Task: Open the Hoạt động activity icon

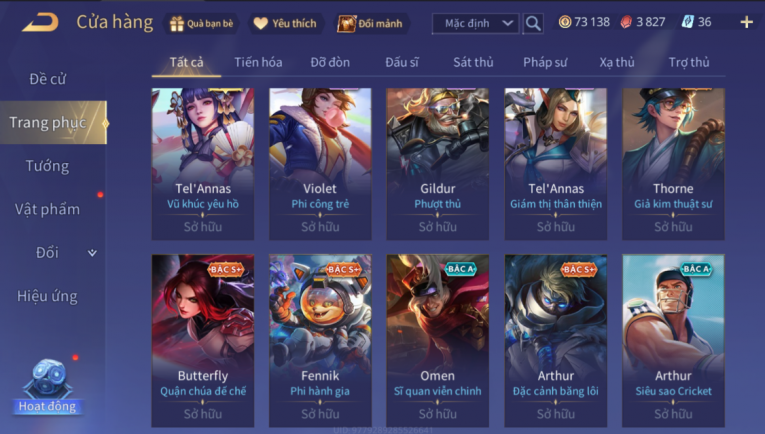Action: click(x=47, y=387)
